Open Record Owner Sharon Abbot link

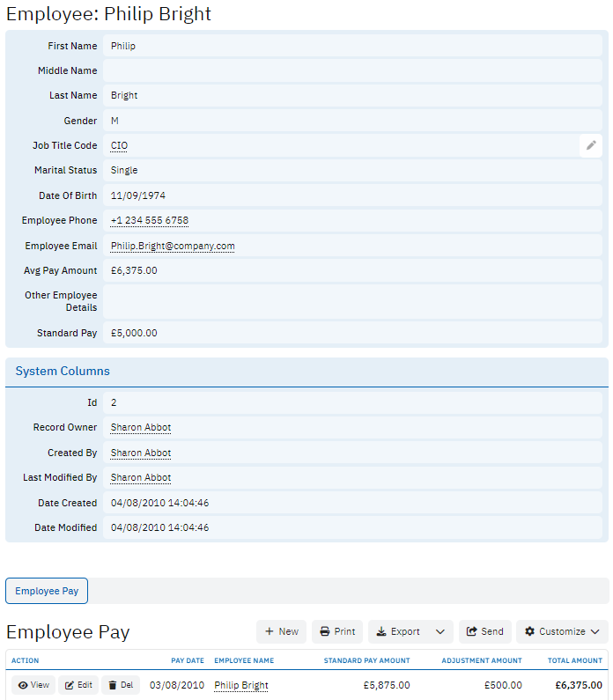point(140,427)
